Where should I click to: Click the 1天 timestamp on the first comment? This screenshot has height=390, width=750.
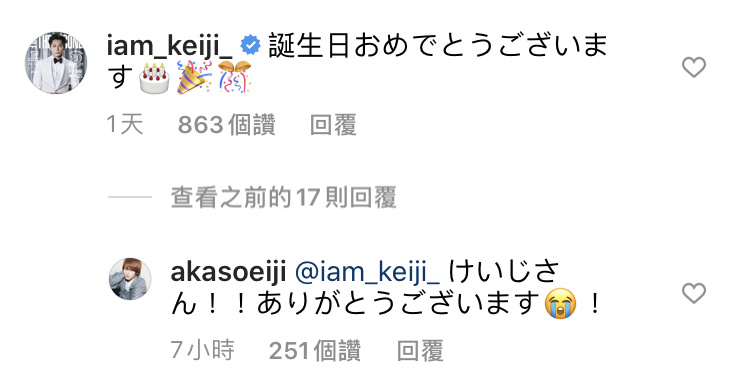coord(124,125)
